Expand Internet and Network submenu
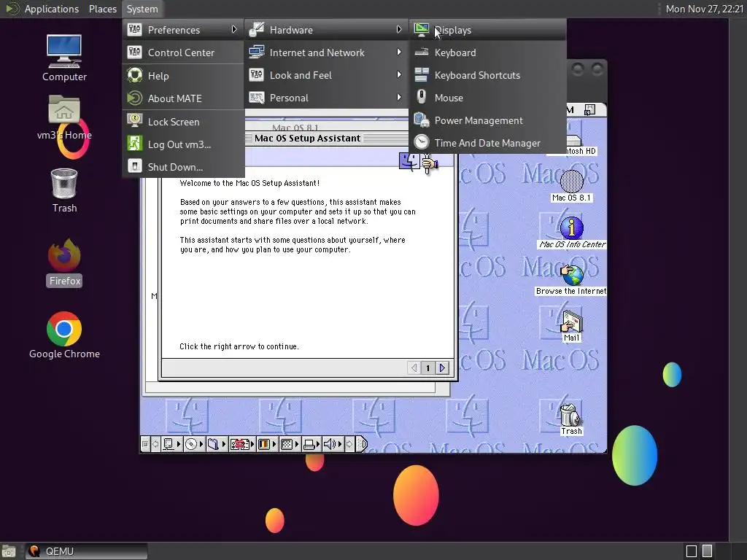The image size is (747, 560). click(x=326, y=52)
